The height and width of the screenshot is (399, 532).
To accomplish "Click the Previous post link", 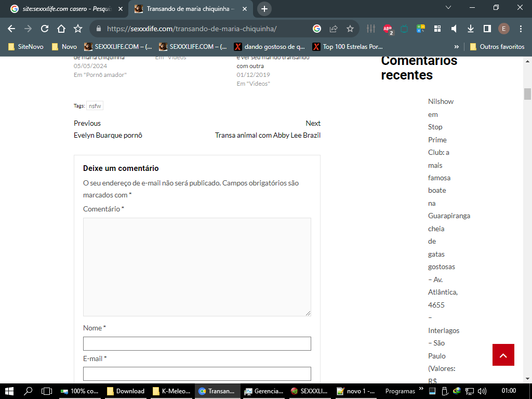I will [87, 123].
